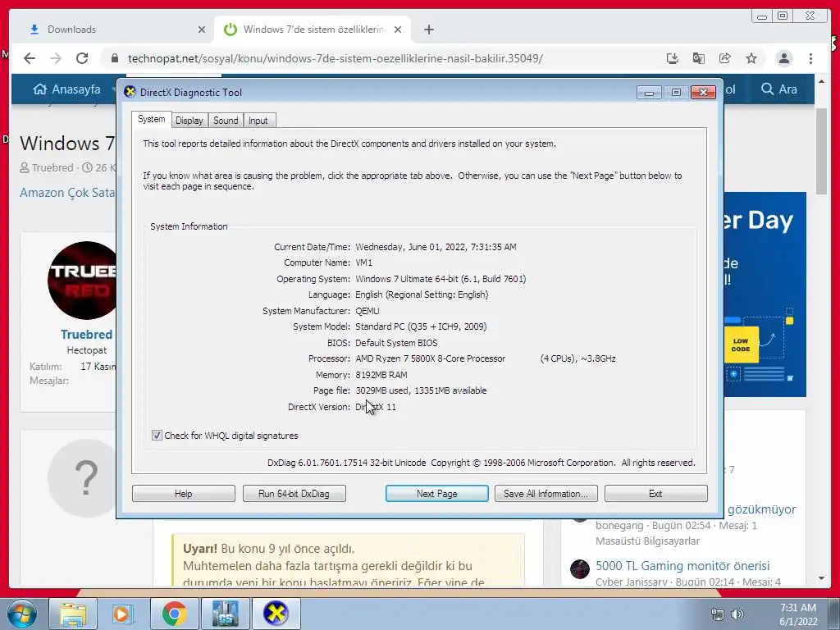840x630 pixels.
Task: Click the Page file usage value
Action: pyautogui.click(x=421, y=390)
